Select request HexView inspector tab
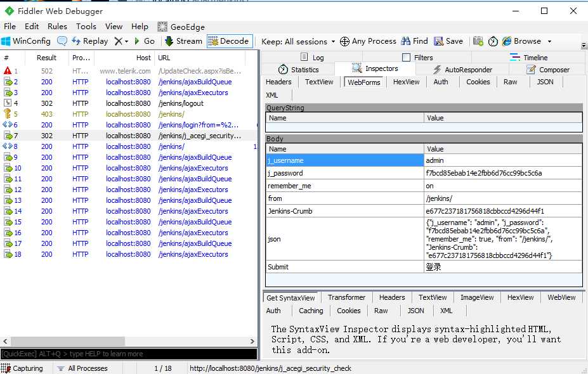 click(406, 82)
